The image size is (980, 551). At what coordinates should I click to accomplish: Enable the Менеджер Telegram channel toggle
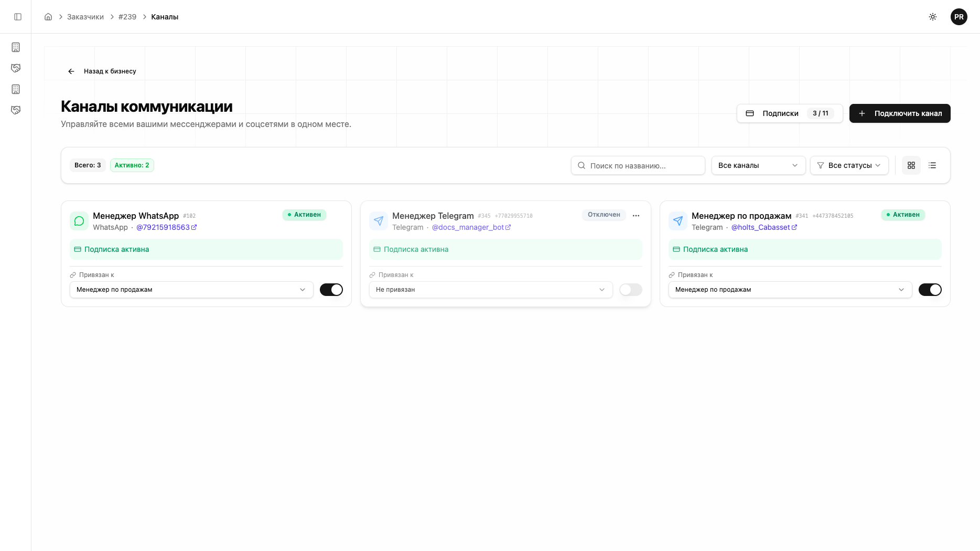click(x=630, y=290)
